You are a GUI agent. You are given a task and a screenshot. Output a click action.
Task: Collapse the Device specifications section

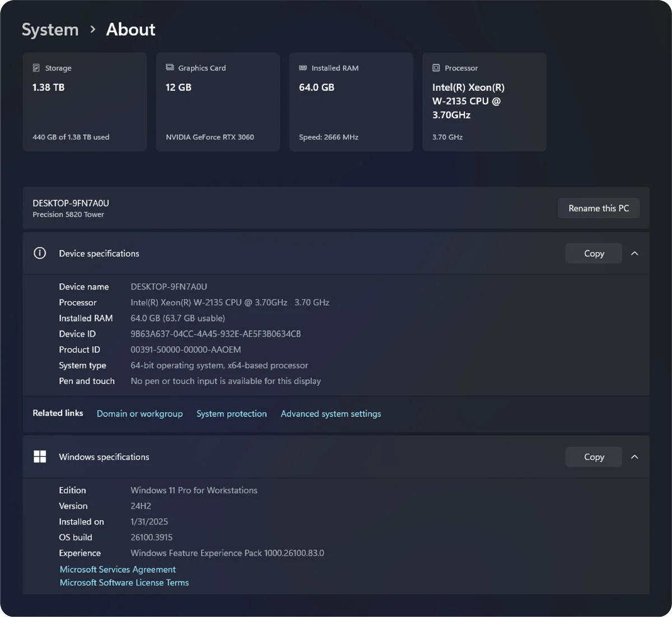[634, 254]
